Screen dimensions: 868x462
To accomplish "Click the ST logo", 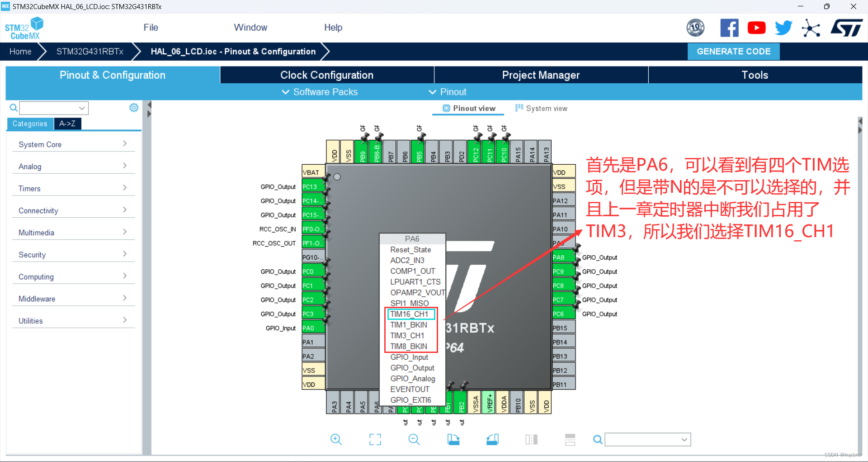I will point(847,28).
